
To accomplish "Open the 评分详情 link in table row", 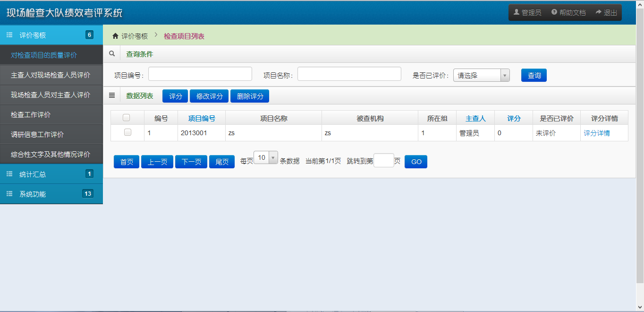I will 597,133.
